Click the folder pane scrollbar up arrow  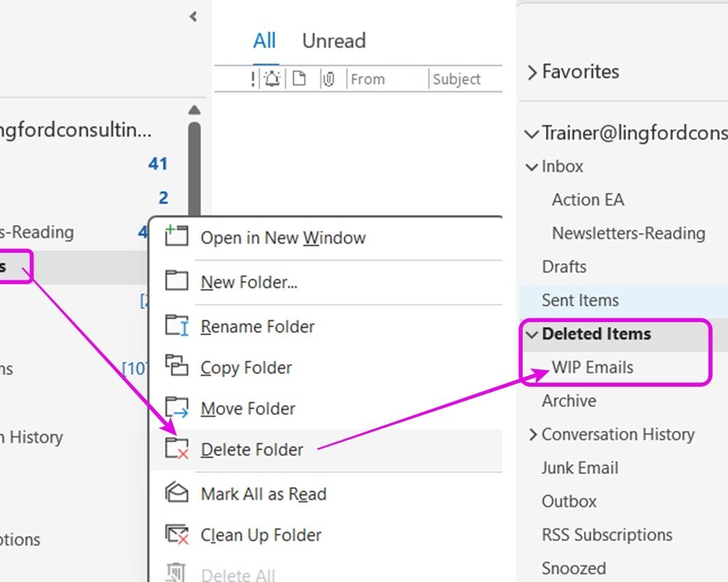coord(194,110)
